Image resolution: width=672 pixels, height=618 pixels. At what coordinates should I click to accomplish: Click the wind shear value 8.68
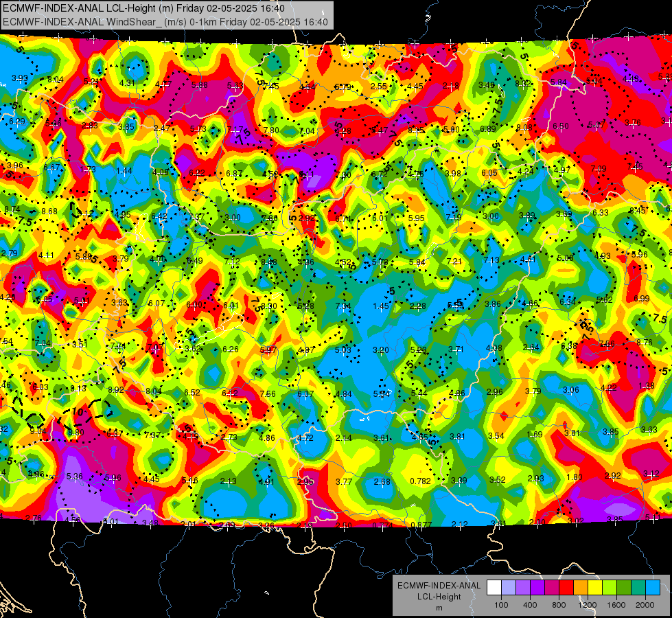tap(49, 211)
